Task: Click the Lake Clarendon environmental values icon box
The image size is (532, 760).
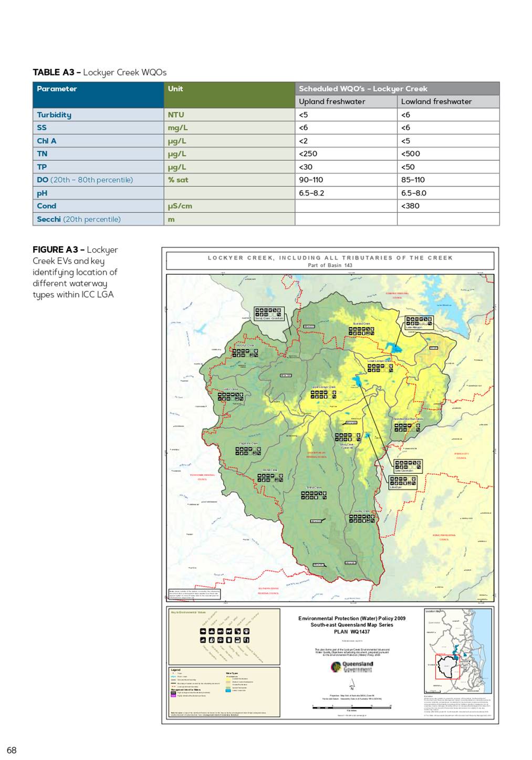Action: (408, 466)
